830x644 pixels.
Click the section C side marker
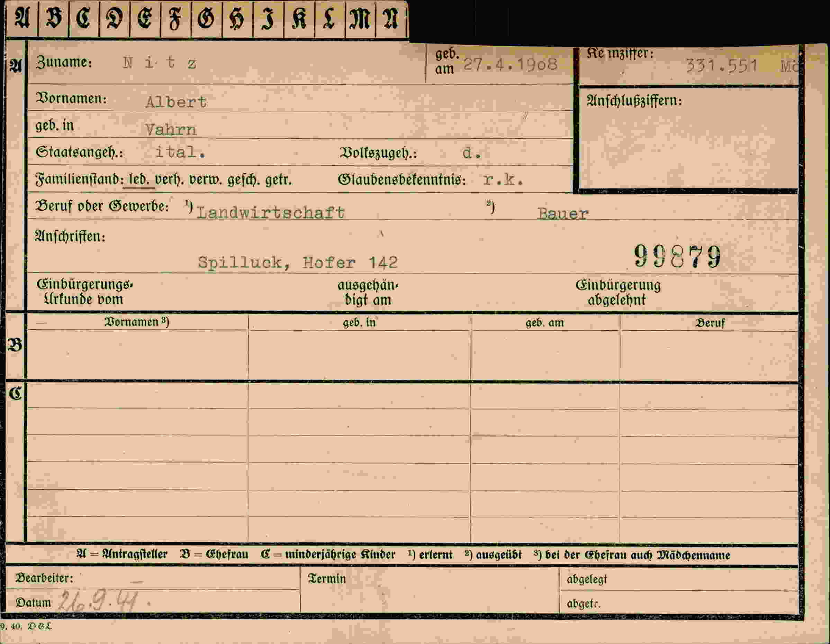coord(16,394)
